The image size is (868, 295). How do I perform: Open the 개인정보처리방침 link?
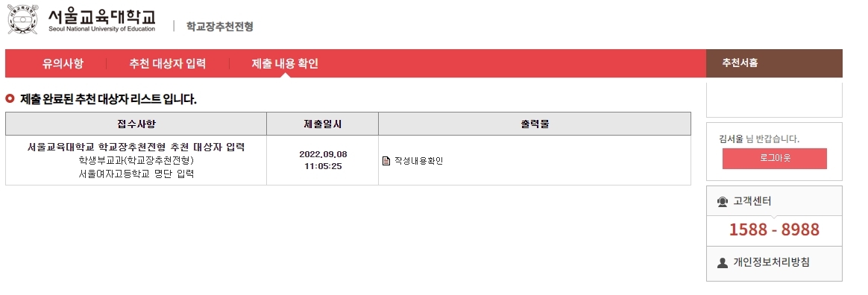[x=771, y=262]
